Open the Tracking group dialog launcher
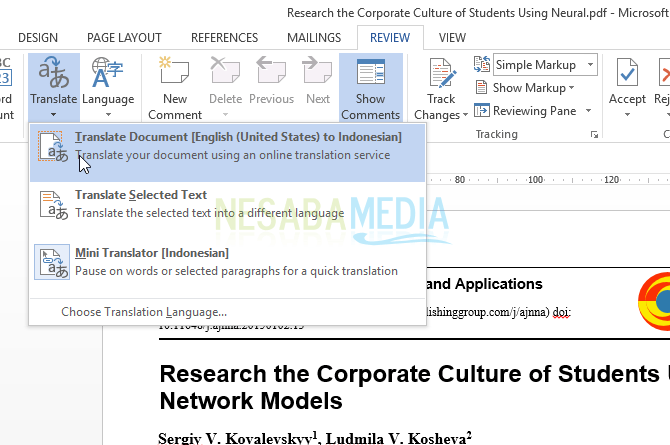Image resolution: width=670 pixels, height=445 pixels. tap(594, 135)
